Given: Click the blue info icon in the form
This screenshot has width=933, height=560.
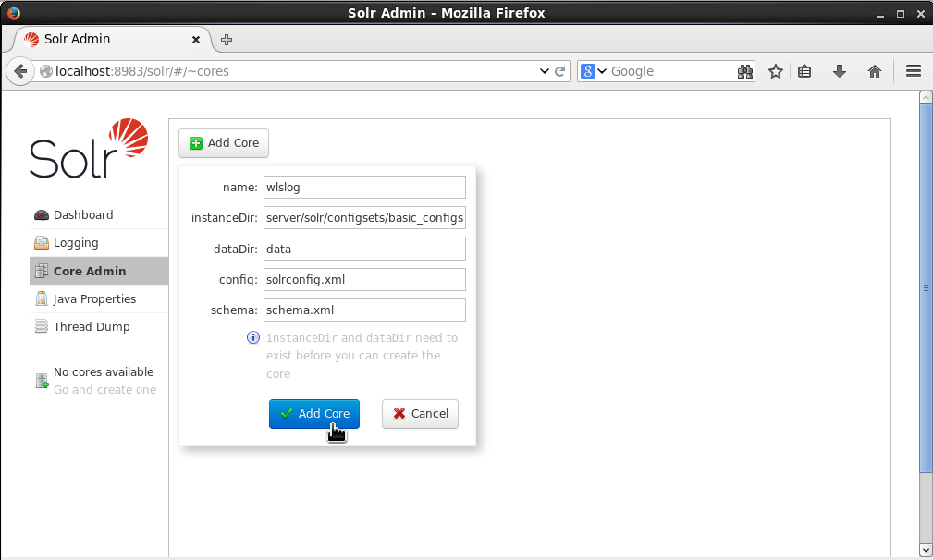Looking at the screenshot, I should click(x=252, y=337).
